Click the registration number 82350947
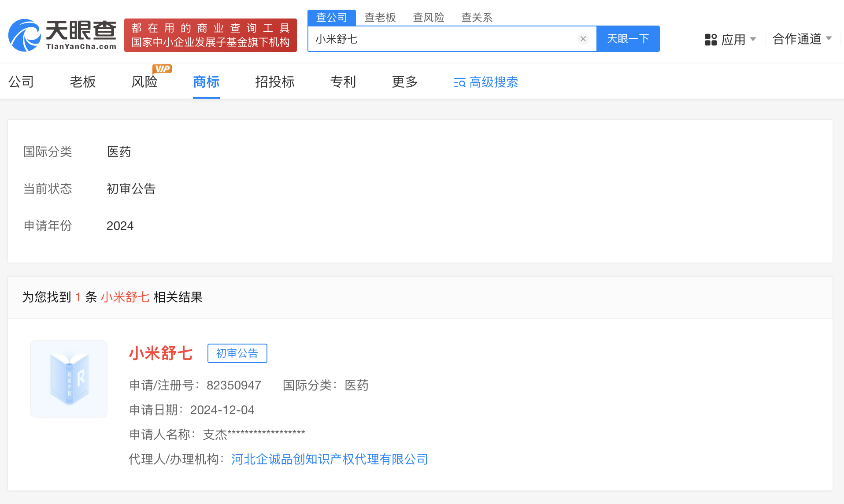This screenshot has height=504, width=844. [x=234, y=385]
